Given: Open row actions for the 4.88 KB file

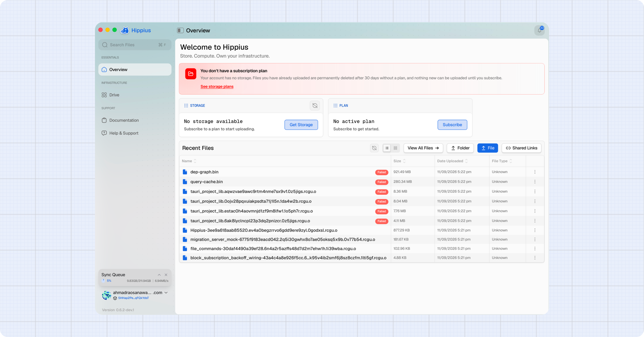Looking at the screenshot, I should (535, 258).
